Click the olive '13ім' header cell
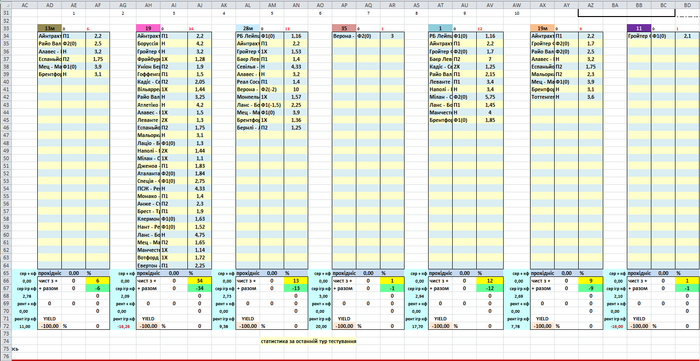Screen dimensions: 700x361 pyautogui.click(x=50, y=28)
